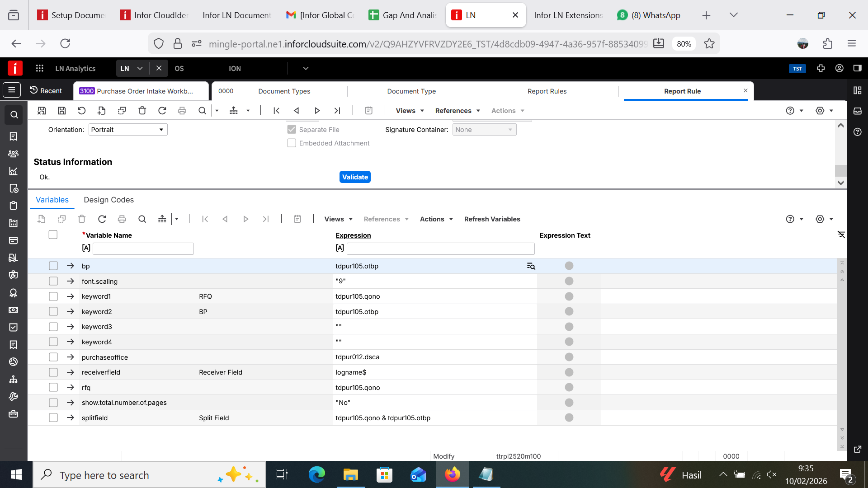Image resolution: width=868 pixels, height=488 pixels.
Task: Click the Expression filter field
Action: pyautogui.click(x=441, y=249)
